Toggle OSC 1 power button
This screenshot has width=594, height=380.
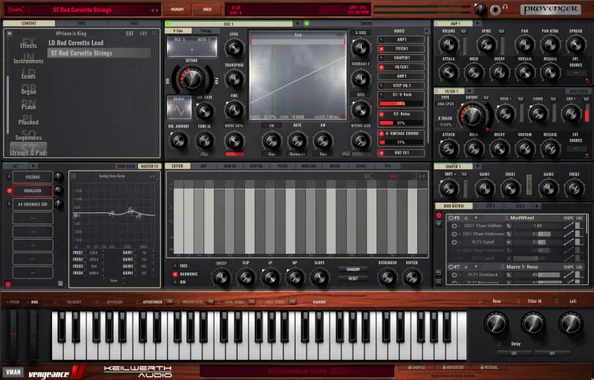pos(169,23)
